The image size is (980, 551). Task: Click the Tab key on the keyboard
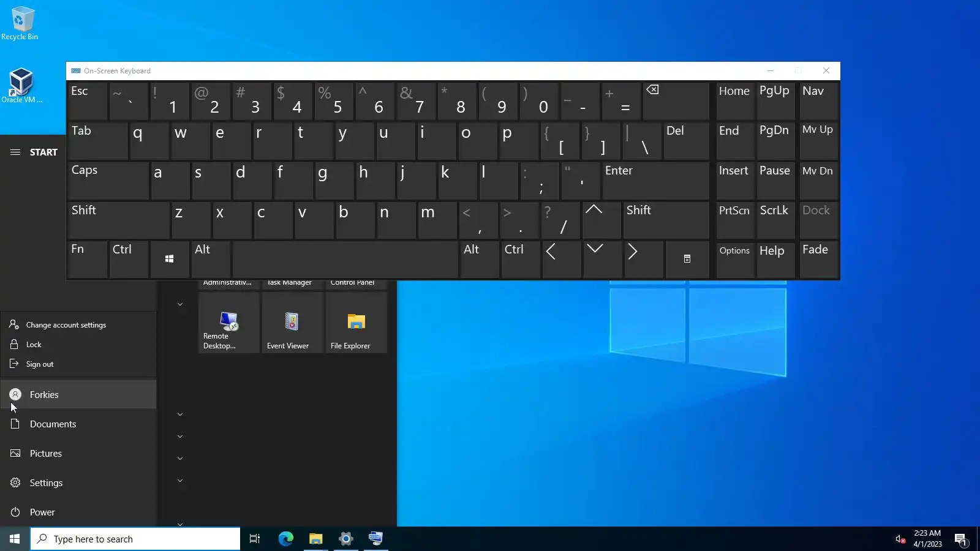98,140
